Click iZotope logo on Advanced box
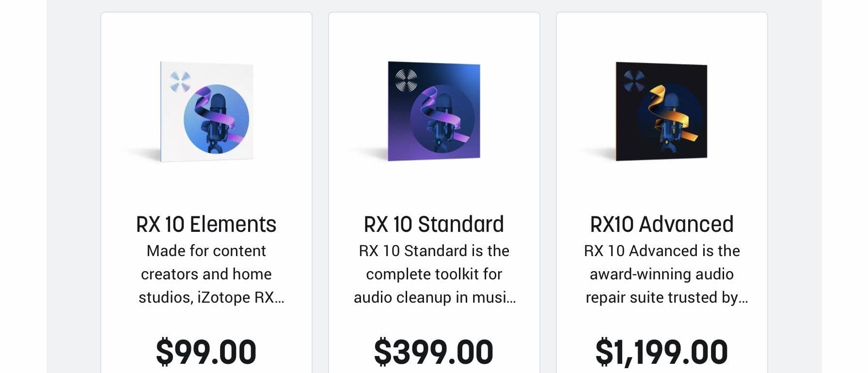Screen dimensions: 868x373 (x=634, y=81)
